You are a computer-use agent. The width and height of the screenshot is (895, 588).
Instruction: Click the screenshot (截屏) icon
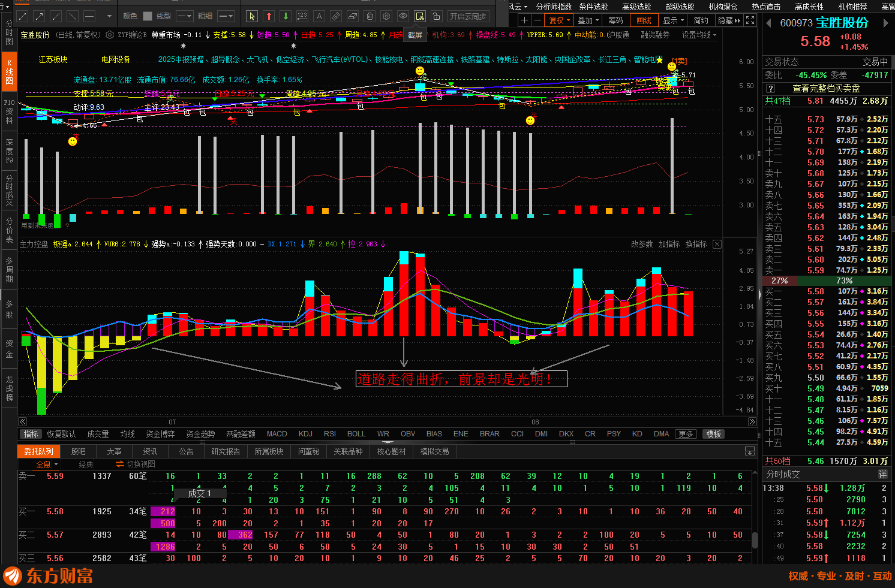tap(420, 16)
